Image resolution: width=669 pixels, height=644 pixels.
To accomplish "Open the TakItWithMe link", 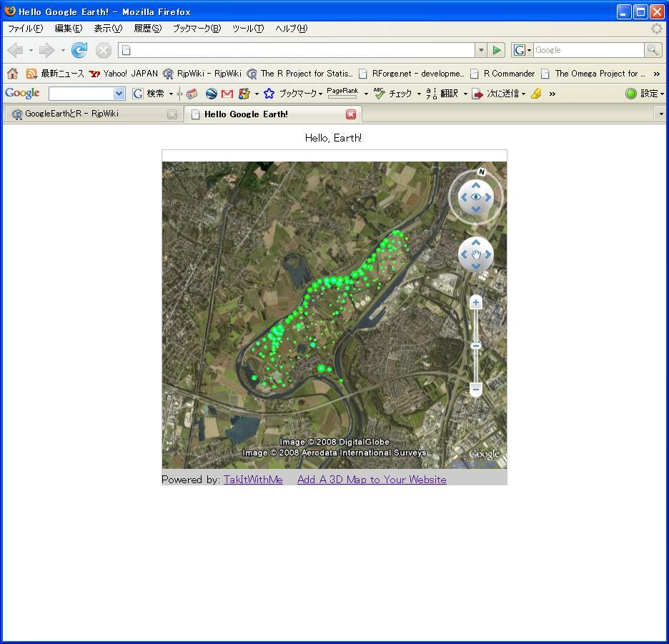I will click(x=253, y=480).
